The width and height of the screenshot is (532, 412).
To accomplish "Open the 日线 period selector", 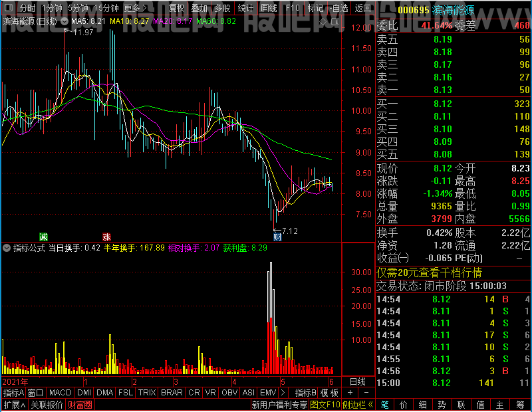I will 358,382.
